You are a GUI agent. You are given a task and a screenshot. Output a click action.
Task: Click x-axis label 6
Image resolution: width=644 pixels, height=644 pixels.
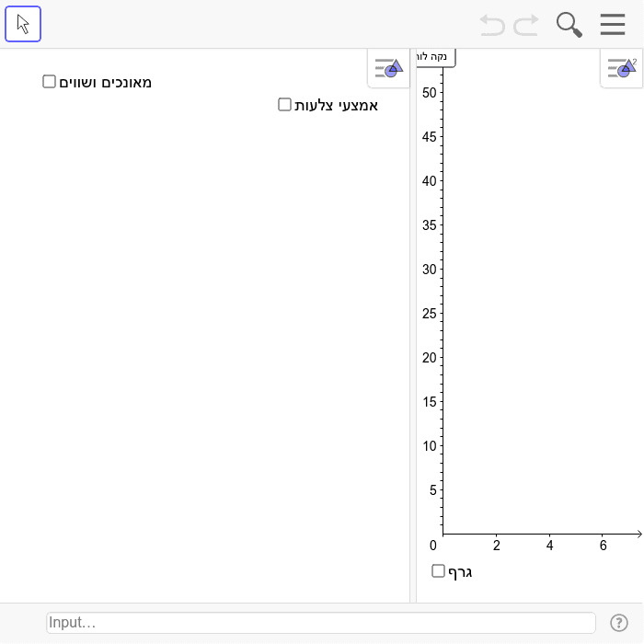coord(603,546)
